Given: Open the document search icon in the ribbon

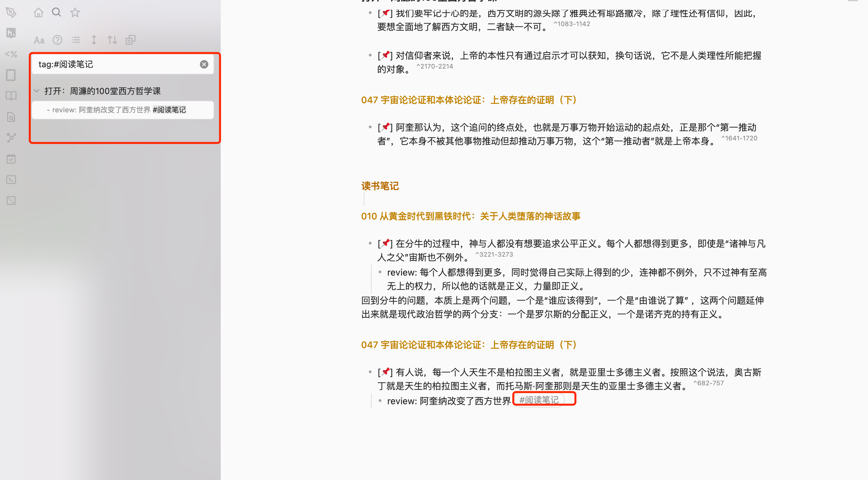Looking at the screenshot, I should point(11,117).
